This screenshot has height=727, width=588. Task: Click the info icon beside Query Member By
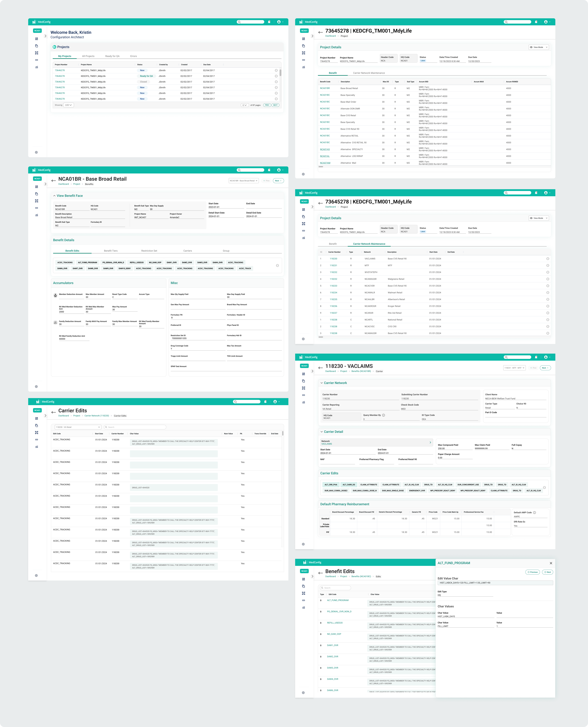click(x=383, y=415)
